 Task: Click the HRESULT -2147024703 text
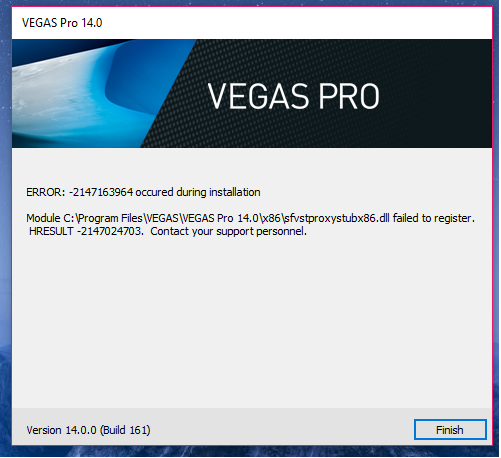click(x=85, y=231)
